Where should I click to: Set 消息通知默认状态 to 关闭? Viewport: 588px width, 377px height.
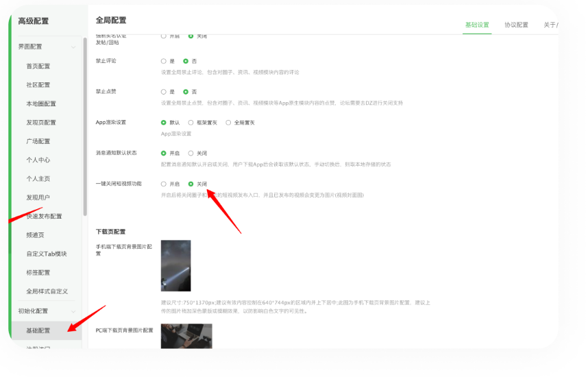click(x=191, y=154)
